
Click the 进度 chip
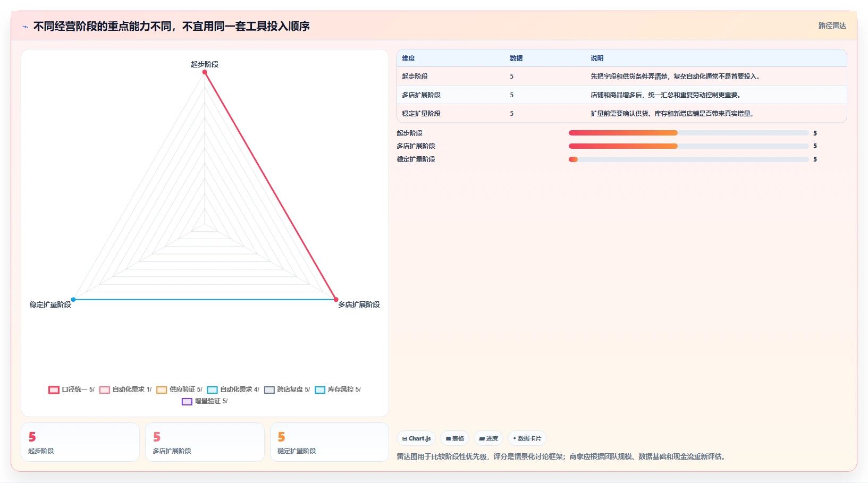point(488,438)
